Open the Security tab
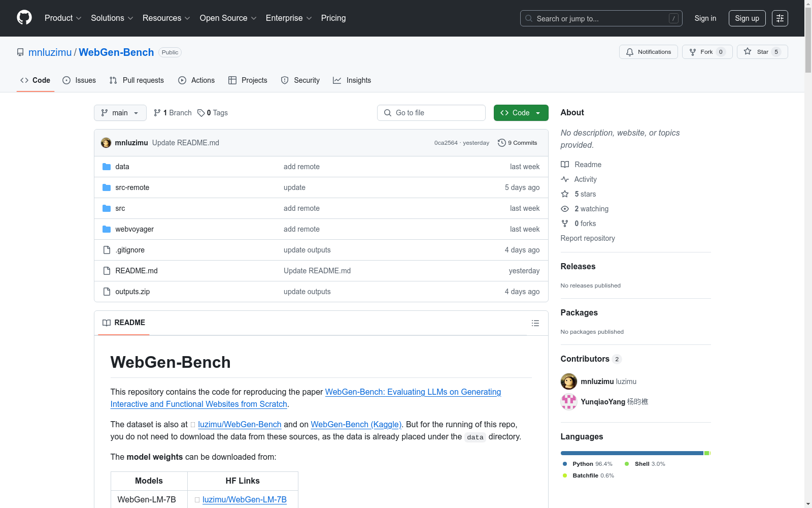The image size is (812, 508). point(300,80)
